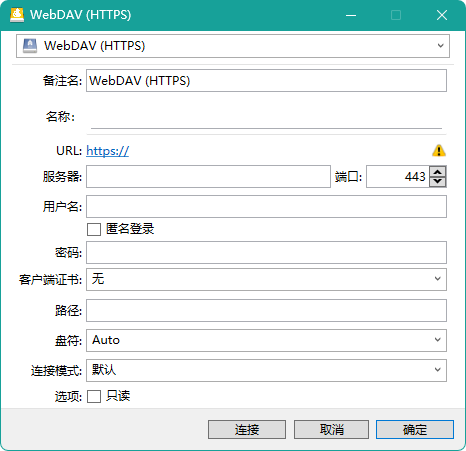Expand the 连接模式 dropdown
Image resolution: width=466 pixels, height=451 pixels.
[x=266, y=370]
